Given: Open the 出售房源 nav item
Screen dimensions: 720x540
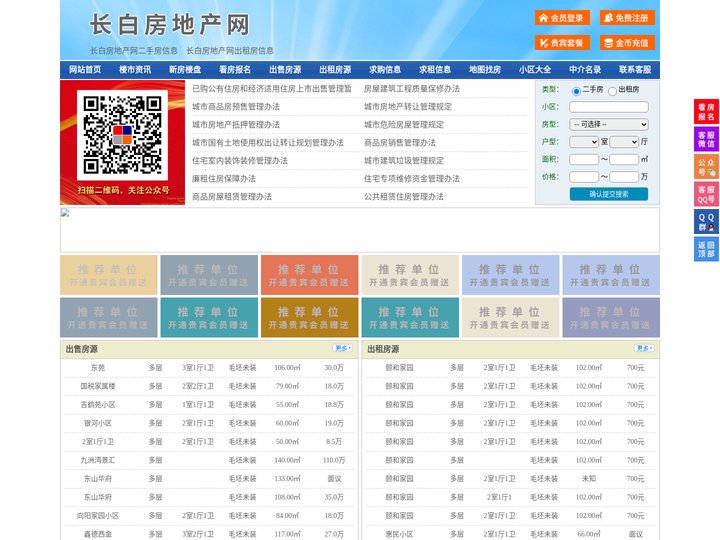Looking at the screenshot, I should (285, 70).
